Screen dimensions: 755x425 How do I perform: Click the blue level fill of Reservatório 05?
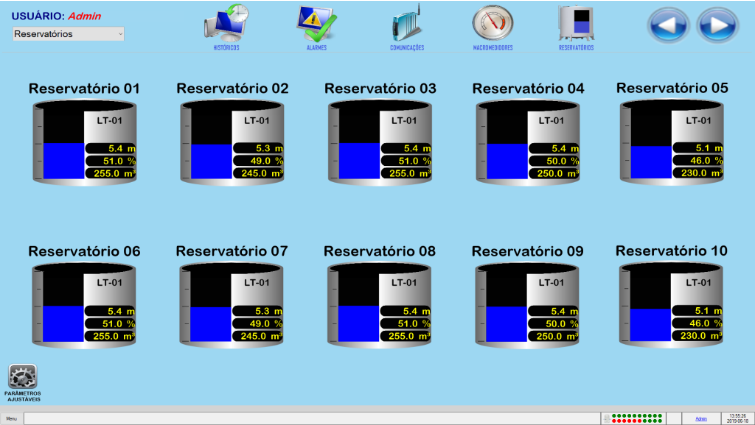point(650,161)
